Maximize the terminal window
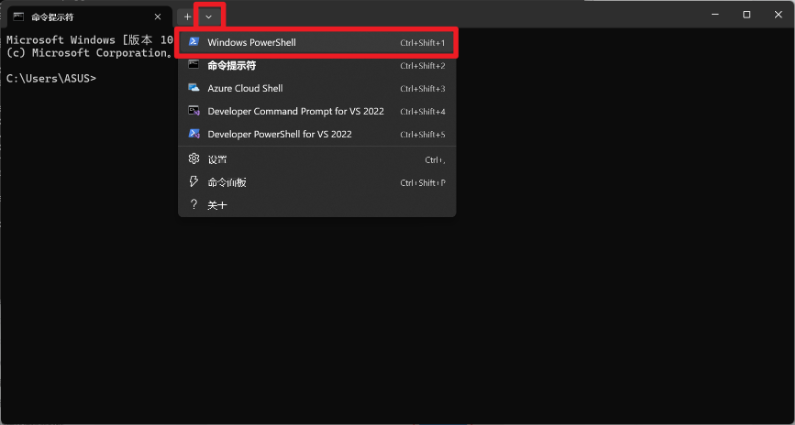 point(746,15)
